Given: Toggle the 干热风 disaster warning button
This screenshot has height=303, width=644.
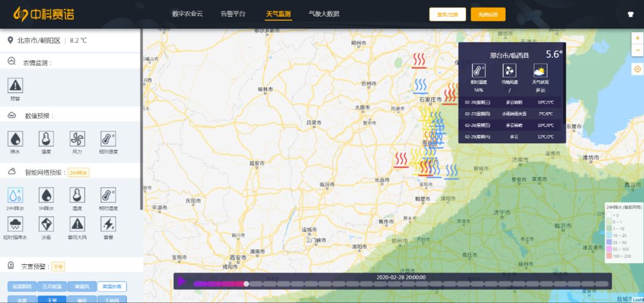Looking at the screenshot, I should pyautogui.click(x=112, y=299).
